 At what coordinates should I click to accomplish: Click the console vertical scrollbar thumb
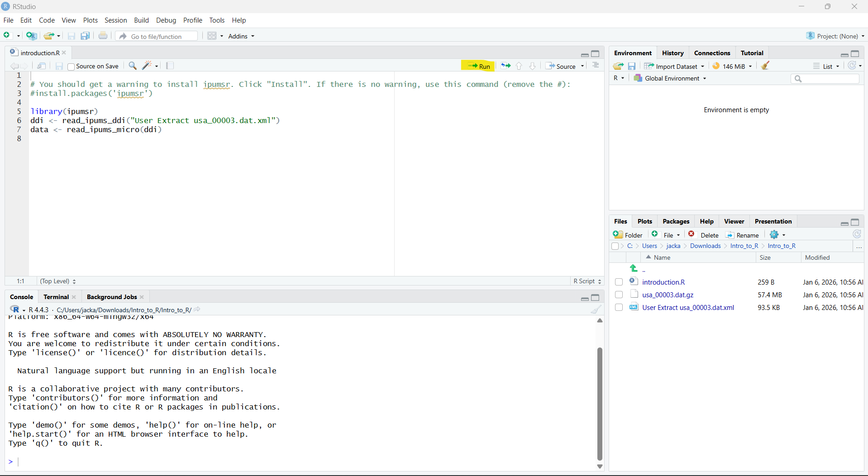tap(600, 404)
